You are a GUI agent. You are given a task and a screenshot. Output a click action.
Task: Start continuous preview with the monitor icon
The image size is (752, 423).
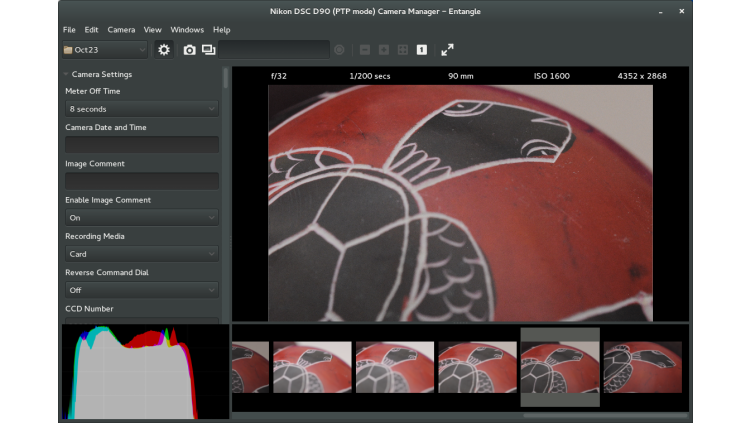pos(209,50)
